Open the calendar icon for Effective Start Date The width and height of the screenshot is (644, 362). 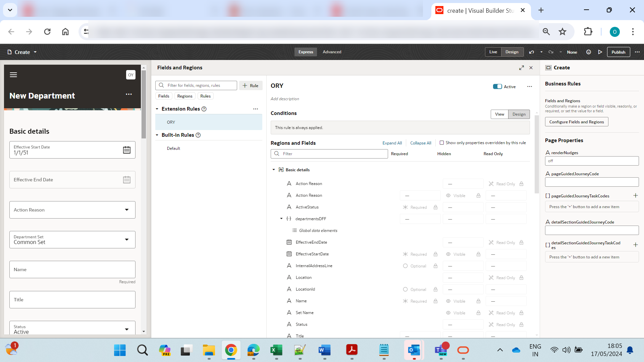(x=127, y=150)
